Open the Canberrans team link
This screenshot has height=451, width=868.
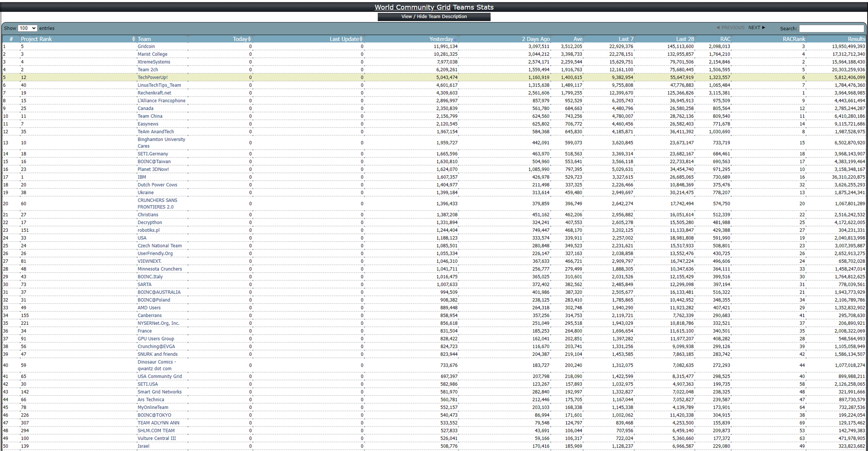click(x=149, y=316)
